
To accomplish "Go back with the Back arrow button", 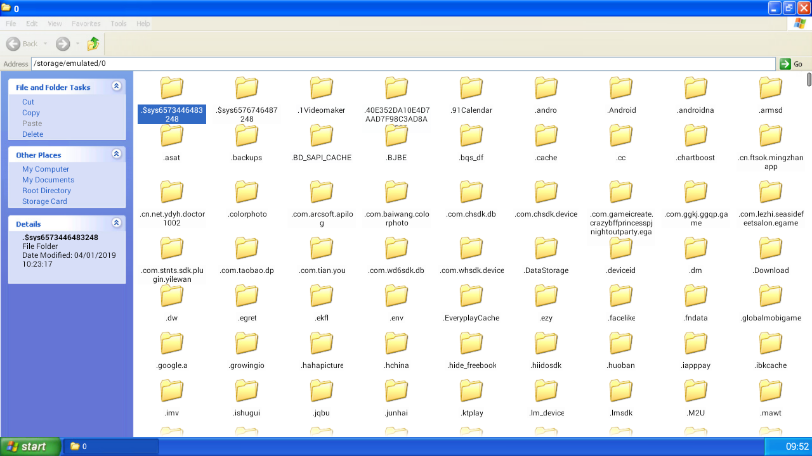I will point(14,44).
